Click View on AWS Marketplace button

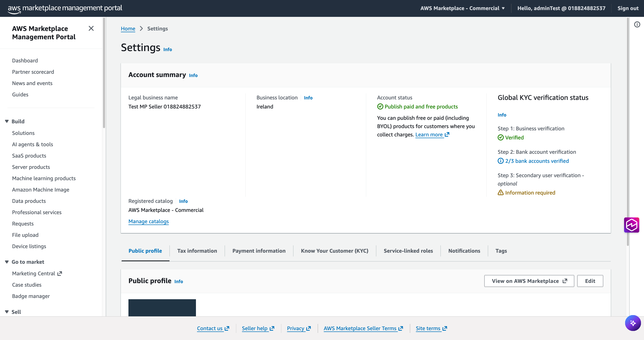point(529,281)
